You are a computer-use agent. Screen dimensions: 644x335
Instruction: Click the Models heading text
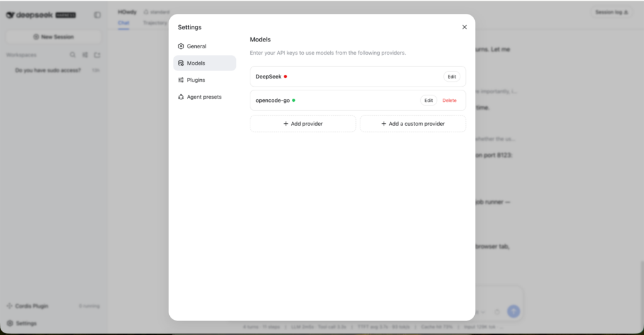click(x=260, y=40)
